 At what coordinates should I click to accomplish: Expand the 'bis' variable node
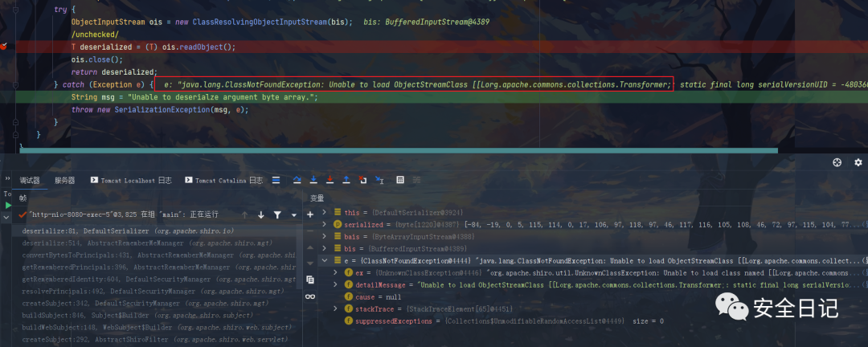325,248
